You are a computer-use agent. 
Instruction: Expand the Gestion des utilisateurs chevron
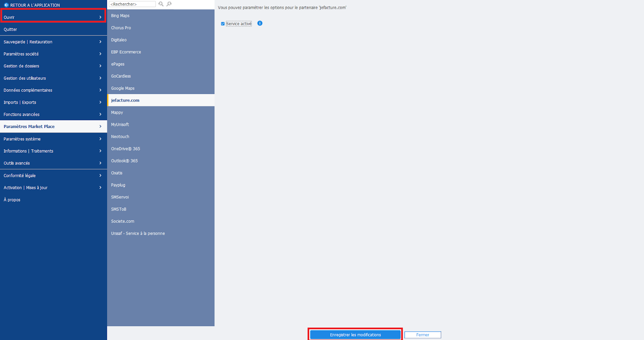click(100, 78)
